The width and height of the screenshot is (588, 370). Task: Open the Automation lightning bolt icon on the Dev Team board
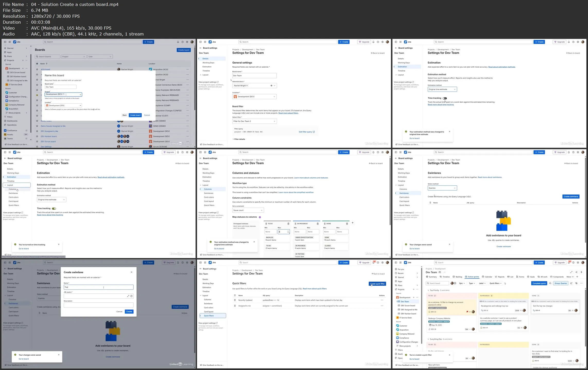coord(581,272)
